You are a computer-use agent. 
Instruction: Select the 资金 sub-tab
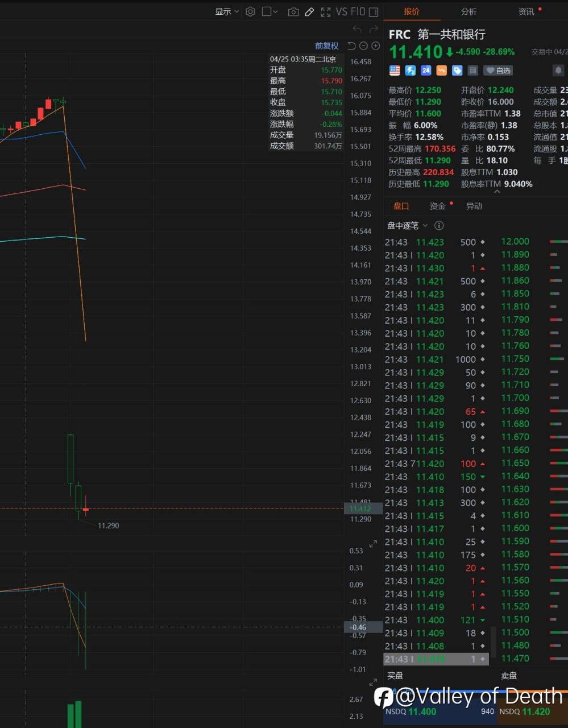coord(437,206)
